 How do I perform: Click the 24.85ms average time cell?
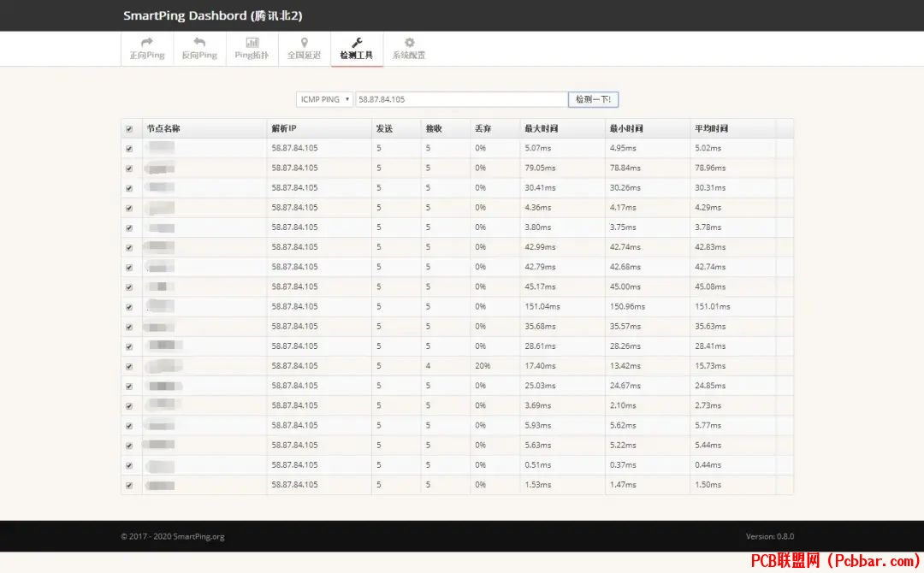[x=709, y=386]
